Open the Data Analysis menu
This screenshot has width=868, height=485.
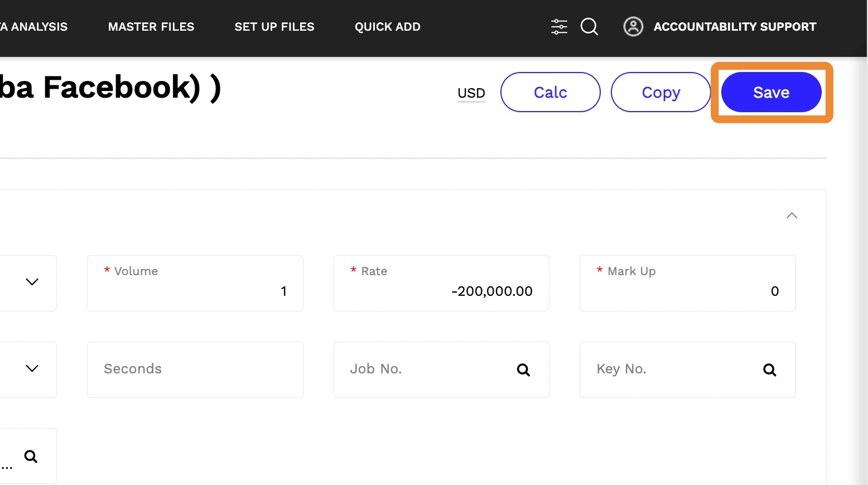click(x=35, y=27)
